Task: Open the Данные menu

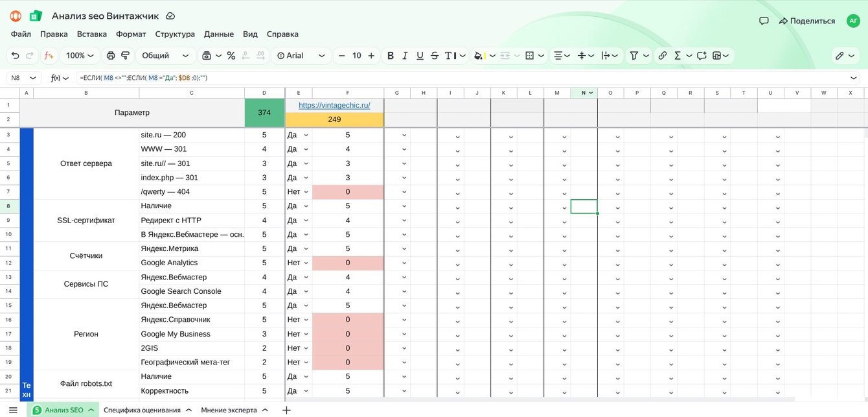Action: [x=219, y=34]
